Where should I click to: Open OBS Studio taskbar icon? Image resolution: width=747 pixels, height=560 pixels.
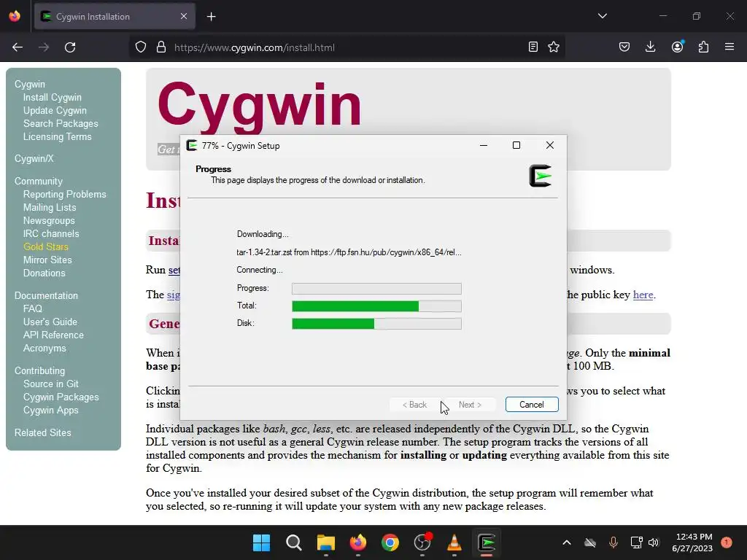click(x=422, y=542)
